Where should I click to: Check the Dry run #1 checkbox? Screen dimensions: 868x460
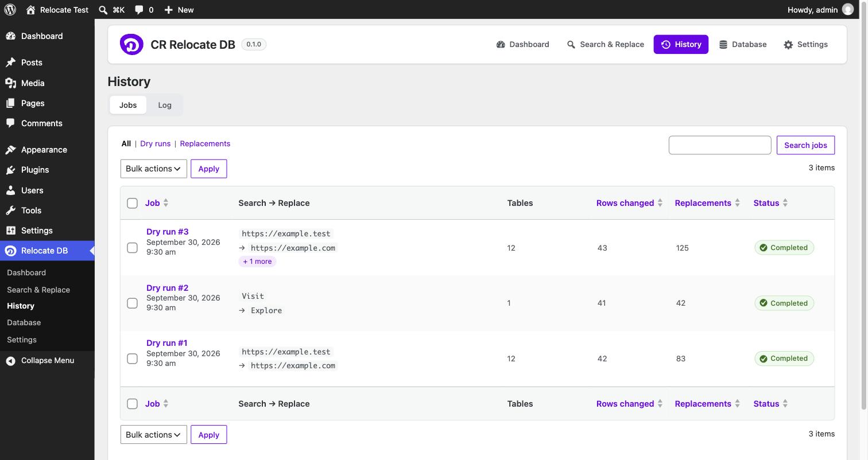(132, 359)
